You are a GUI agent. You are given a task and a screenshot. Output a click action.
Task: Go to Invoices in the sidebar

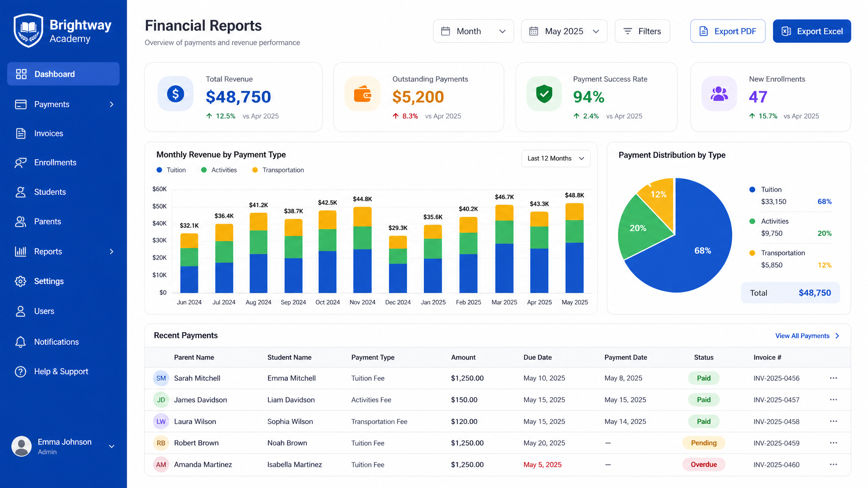point(64,133)
